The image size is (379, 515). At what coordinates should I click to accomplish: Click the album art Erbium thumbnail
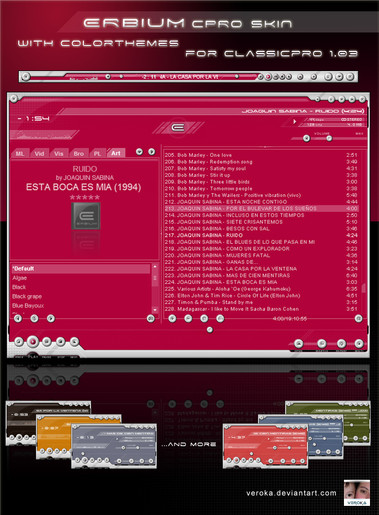pyautogui.click(x=86, y=216)
